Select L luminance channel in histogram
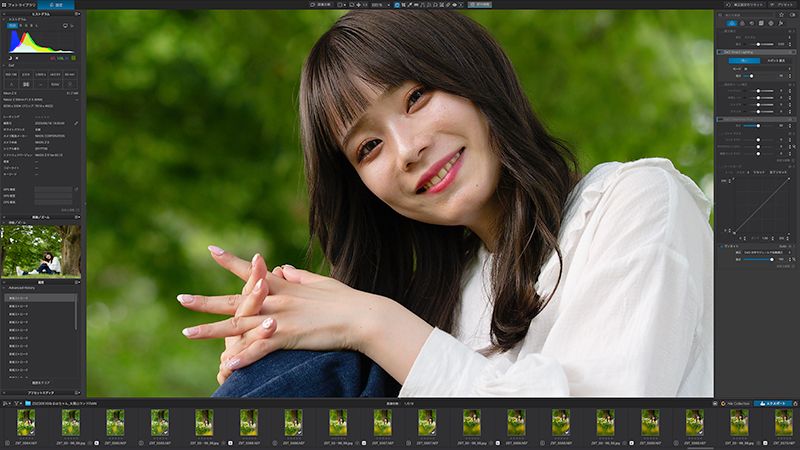Screen dimensions: 800x450 [37, 26]
